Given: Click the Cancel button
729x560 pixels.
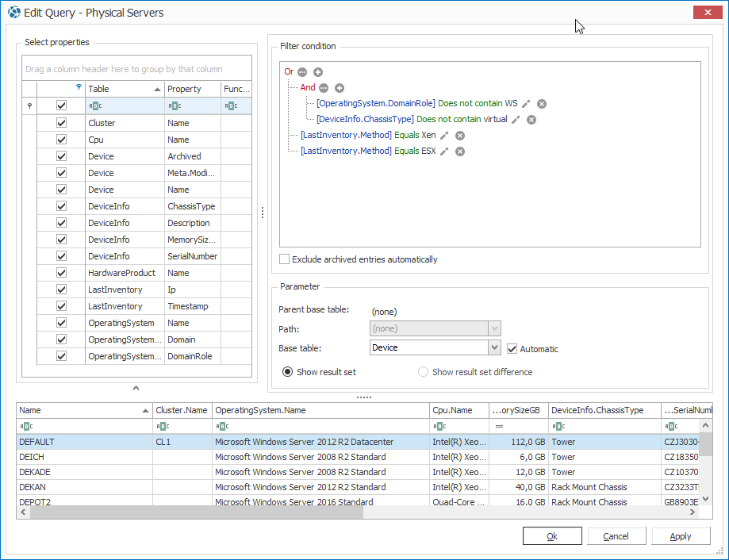Looking at the screenshot, I should pos(616,536).
